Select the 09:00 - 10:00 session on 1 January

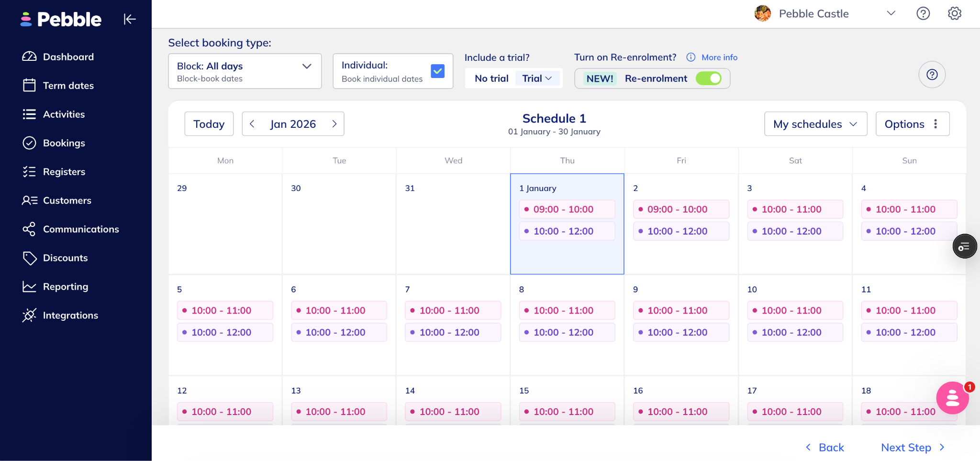(567, 209)
